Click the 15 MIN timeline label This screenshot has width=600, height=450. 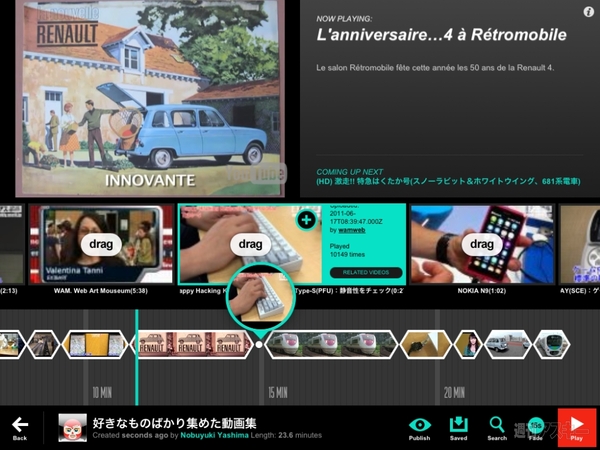pos(278,392)
